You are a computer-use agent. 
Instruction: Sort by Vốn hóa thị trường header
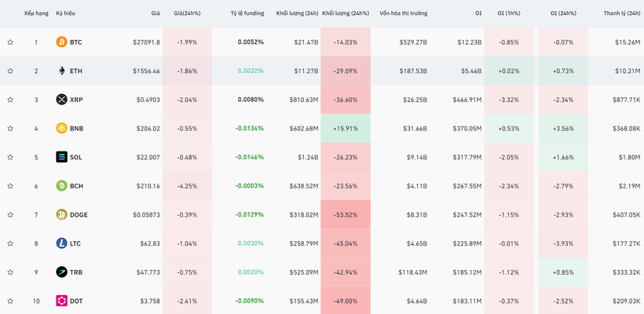[x=403, y=13]
